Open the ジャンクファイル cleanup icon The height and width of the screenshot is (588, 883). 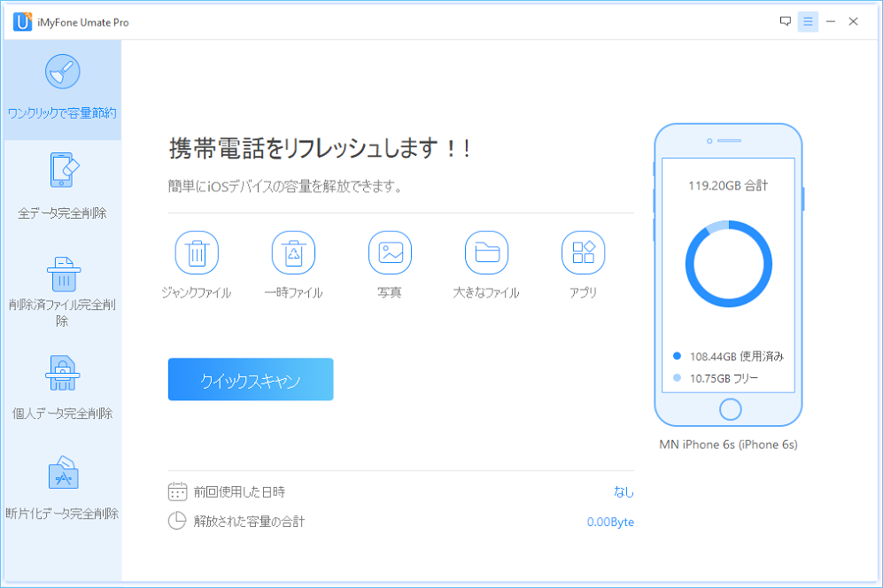pos(197,251)
